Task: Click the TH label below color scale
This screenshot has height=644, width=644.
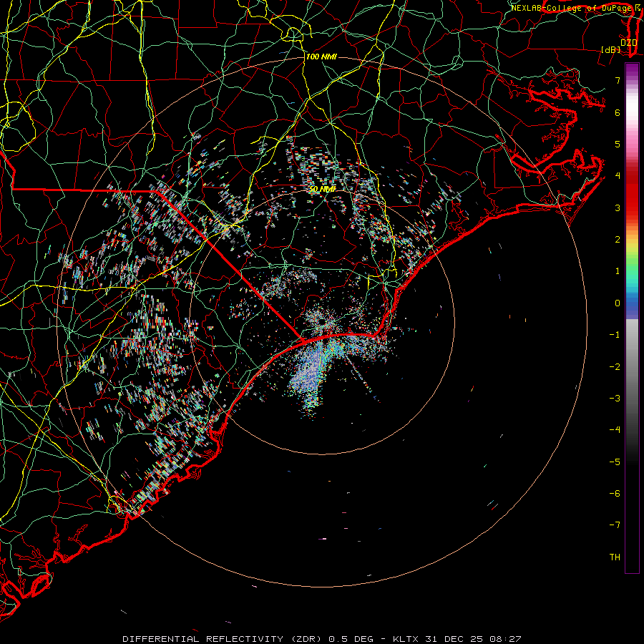Action: 615,557
